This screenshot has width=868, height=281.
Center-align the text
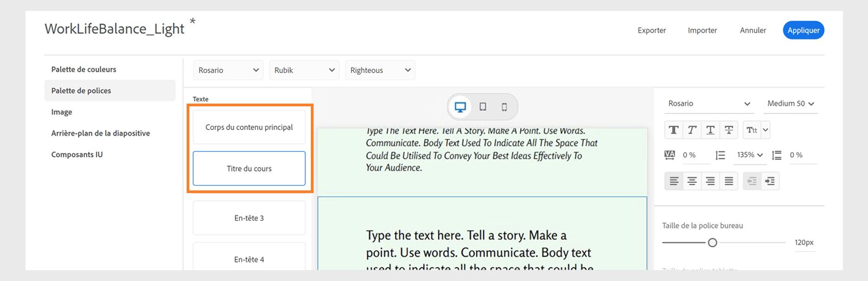pyautogui.click(x=692, y=181)
